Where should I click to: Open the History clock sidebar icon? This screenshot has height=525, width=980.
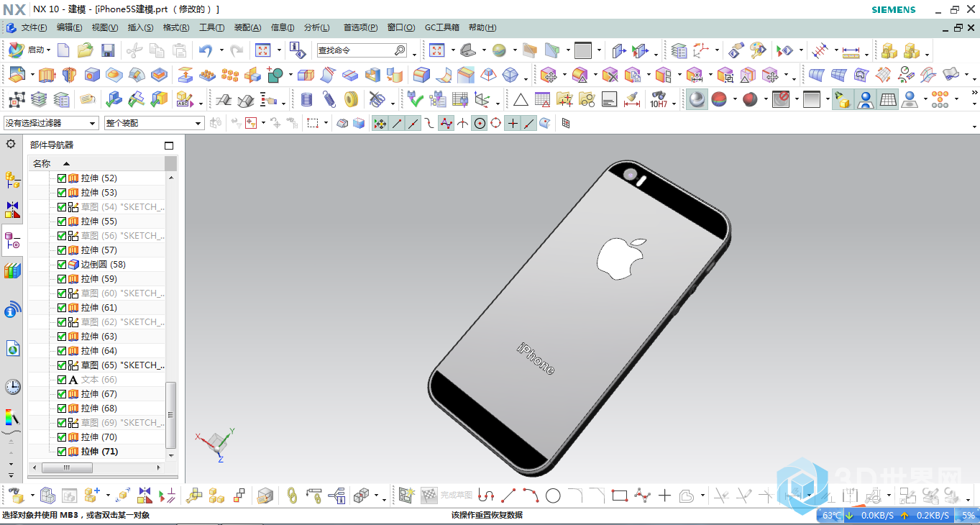[x=12, y=387]
